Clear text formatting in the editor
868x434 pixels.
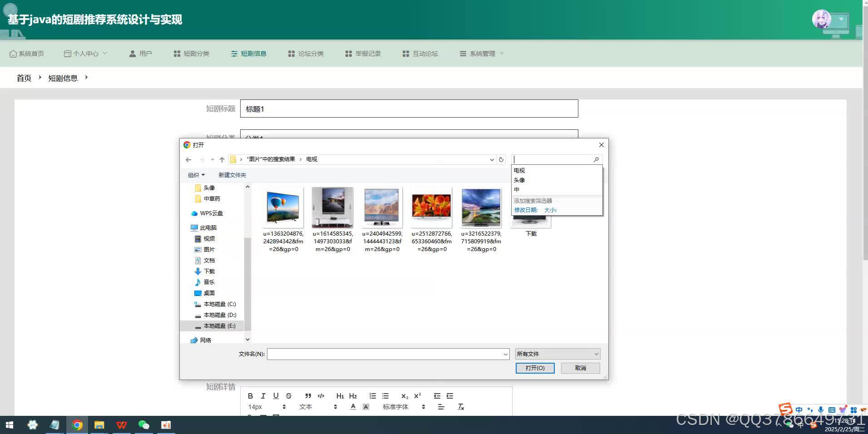tap(461, 407)
